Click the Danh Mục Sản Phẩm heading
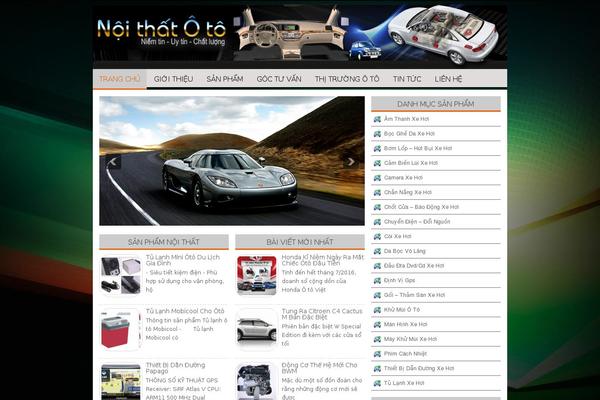 [435, 104]
